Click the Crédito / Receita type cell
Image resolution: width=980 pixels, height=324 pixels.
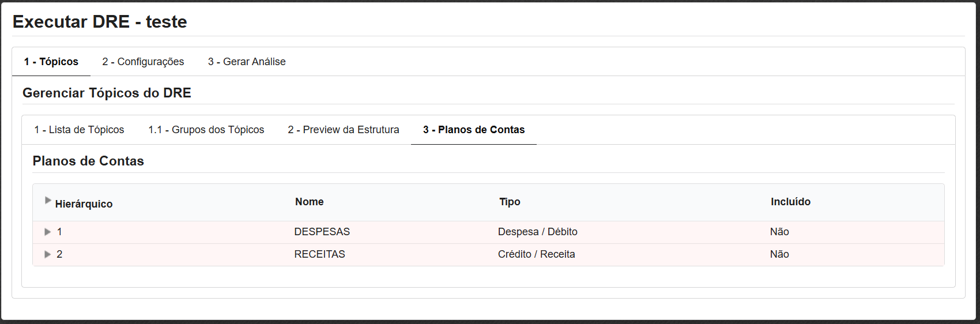tap(536, 254)
